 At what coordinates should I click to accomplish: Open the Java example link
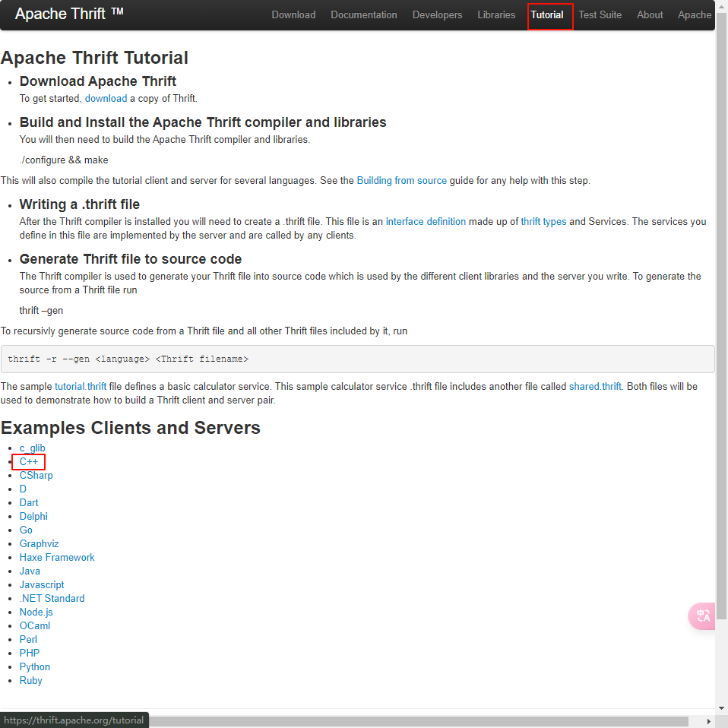(30, 571)
